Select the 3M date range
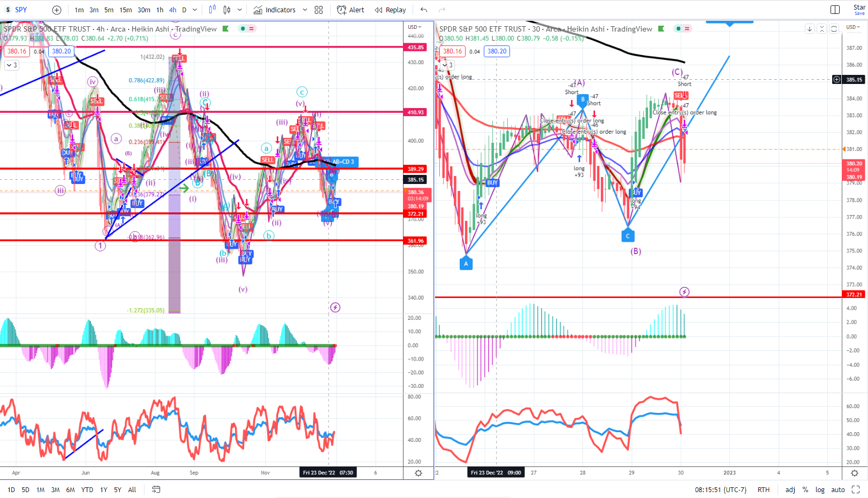The image size is (868, 498). [56, 489]
